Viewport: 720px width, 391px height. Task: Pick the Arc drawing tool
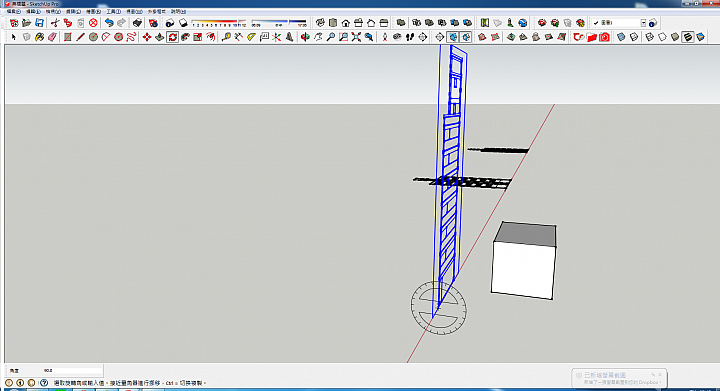pyautogui.click(x=106, y=37)
